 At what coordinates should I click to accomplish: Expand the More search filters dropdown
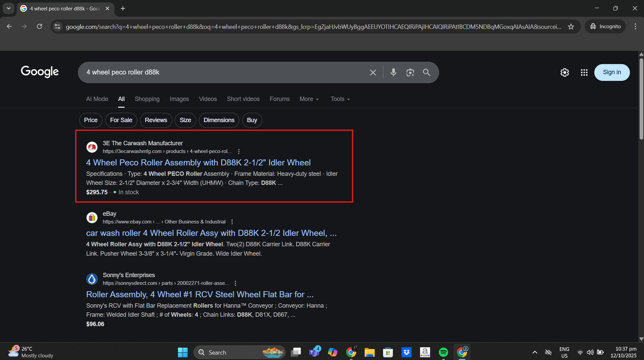[309, 99]
